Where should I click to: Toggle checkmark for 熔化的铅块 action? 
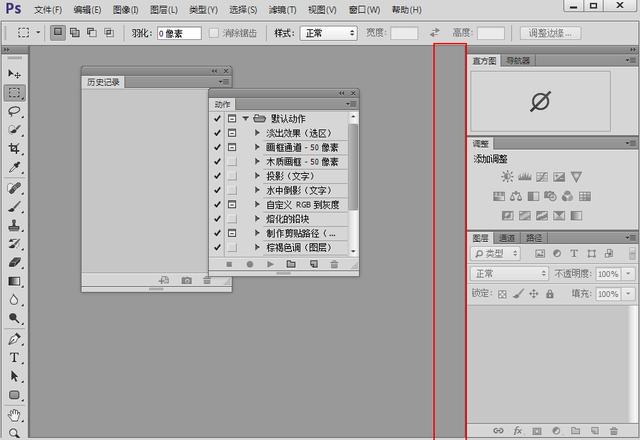click(217, 219)
